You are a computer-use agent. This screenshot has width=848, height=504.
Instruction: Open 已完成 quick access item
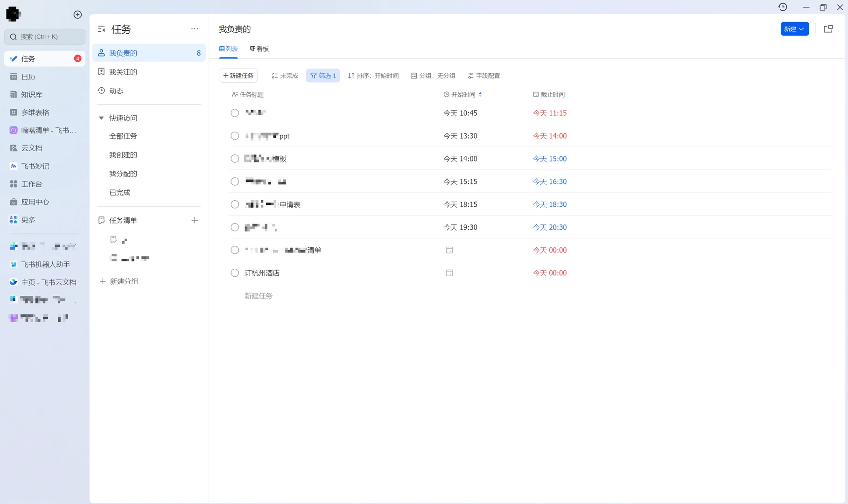(120, 193)
